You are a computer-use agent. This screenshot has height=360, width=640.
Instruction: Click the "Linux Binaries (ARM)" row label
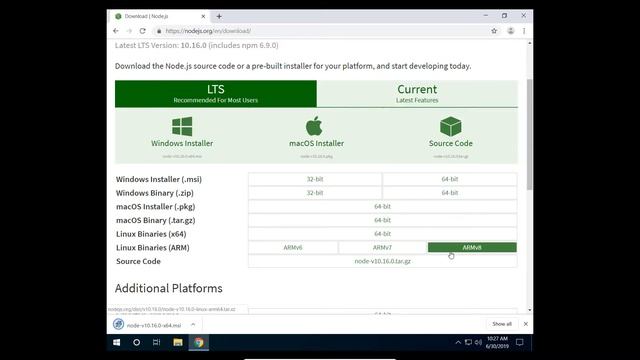click(x=153, y=248)
